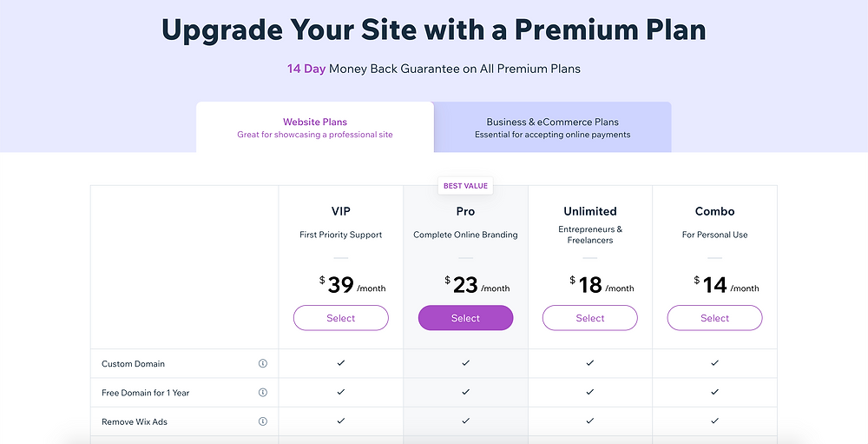The height and width of the screenshot is (444, 868).
Task: Click VIP checkmark for Custom Domain
Action: (x=341, y=363)
